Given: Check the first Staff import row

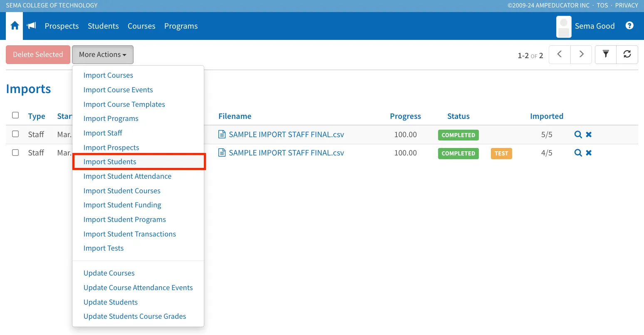Looking at the screenshot, I should 15,134.
